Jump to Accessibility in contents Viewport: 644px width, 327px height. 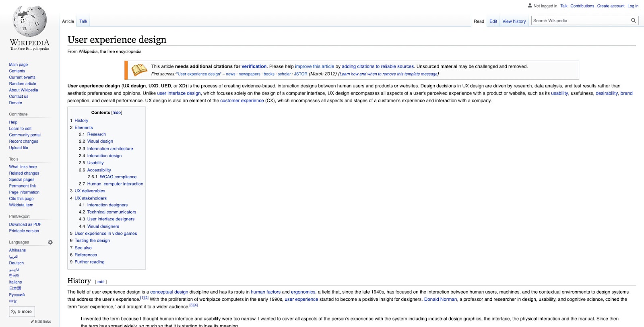[99, 170]
